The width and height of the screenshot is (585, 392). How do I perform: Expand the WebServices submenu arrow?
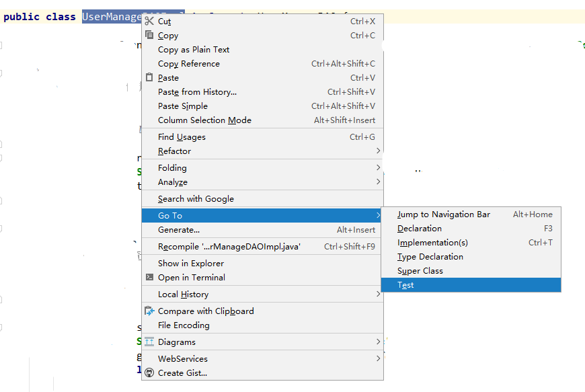378,358
